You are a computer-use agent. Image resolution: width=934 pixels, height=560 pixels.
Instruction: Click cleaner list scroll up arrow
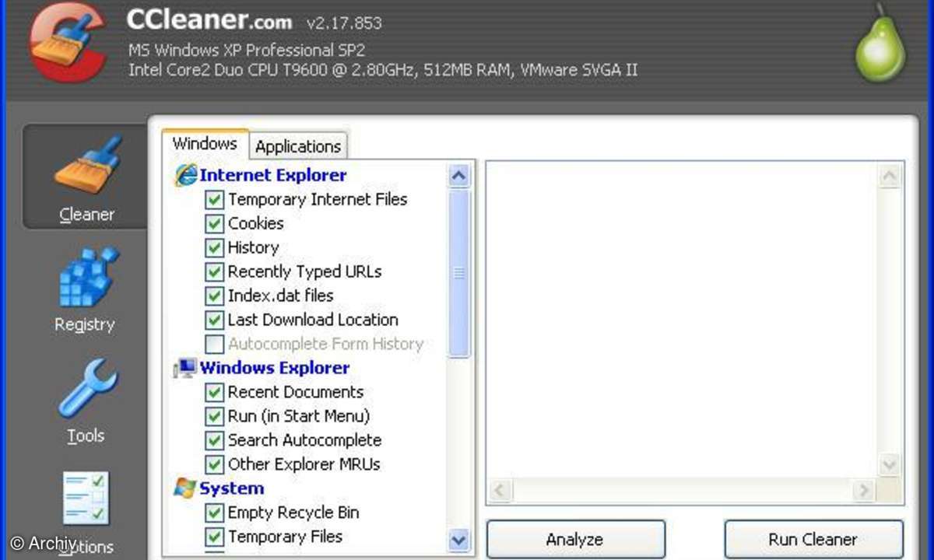click(459, 177)
